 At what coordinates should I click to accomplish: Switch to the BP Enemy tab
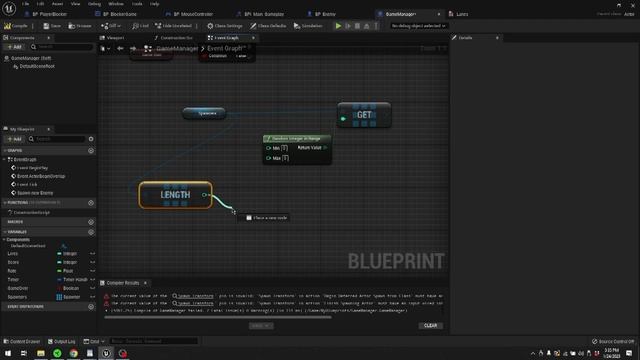click(x=325, y=14)
